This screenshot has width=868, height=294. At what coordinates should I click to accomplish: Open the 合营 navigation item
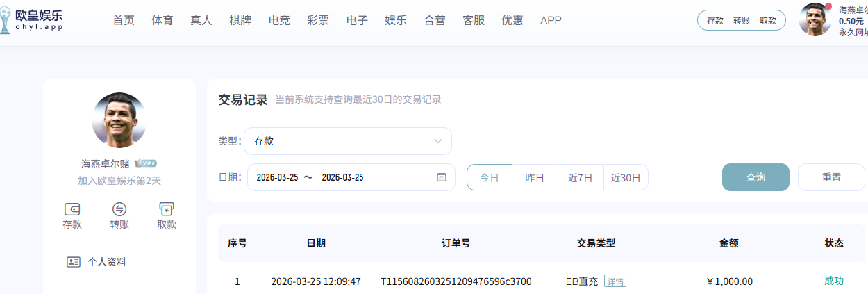click(x=435, y=20)
